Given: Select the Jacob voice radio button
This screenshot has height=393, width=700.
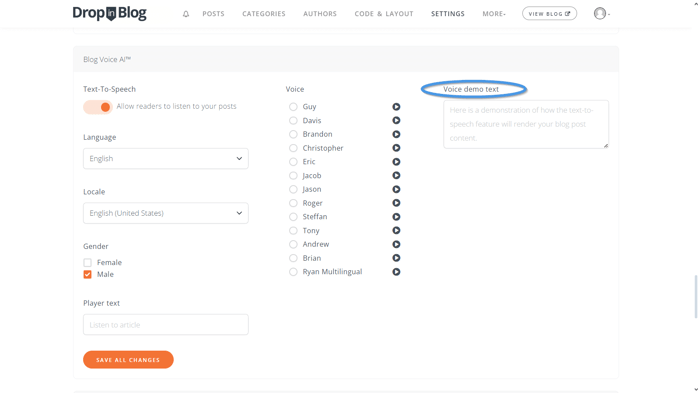Looking at the screenshot, I should click(293, 176).
